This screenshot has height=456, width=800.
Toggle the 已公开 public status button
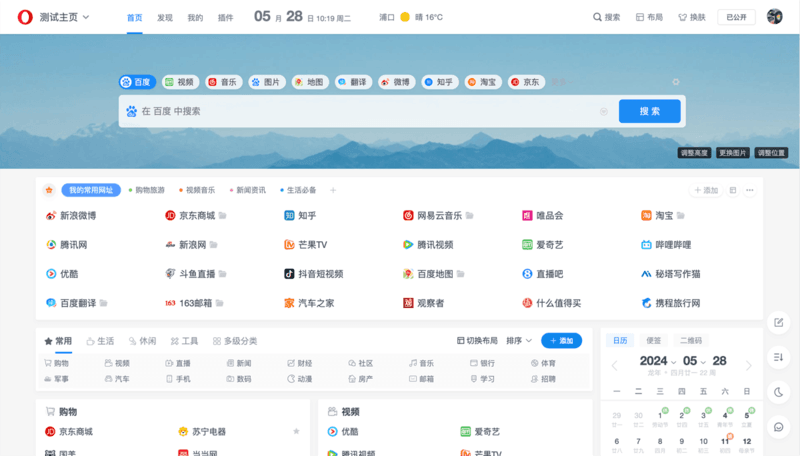736,17
